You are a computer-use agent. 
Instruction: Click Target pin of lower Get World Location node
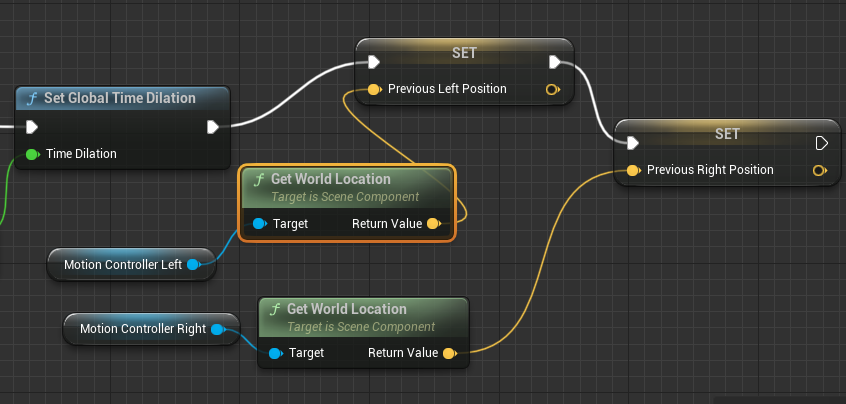coord(275,353)
